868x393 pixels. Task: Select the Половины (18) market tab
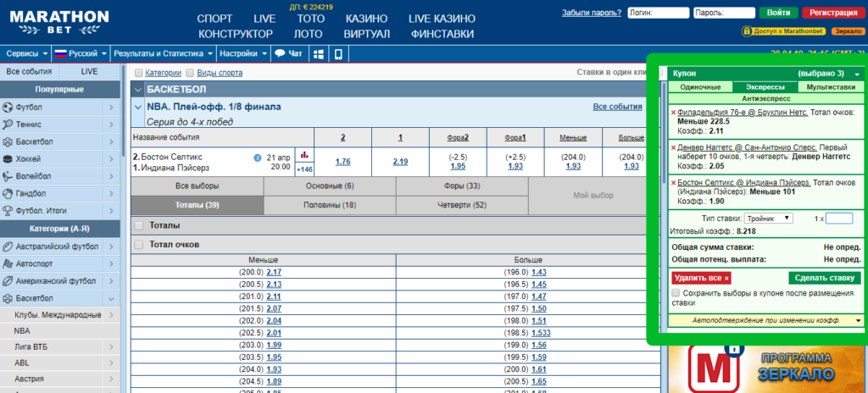[330, 205]
